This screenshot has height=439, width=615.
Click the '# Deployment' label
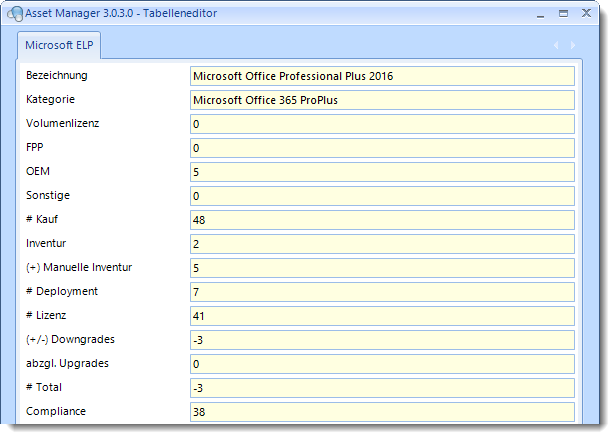[62, 291]
